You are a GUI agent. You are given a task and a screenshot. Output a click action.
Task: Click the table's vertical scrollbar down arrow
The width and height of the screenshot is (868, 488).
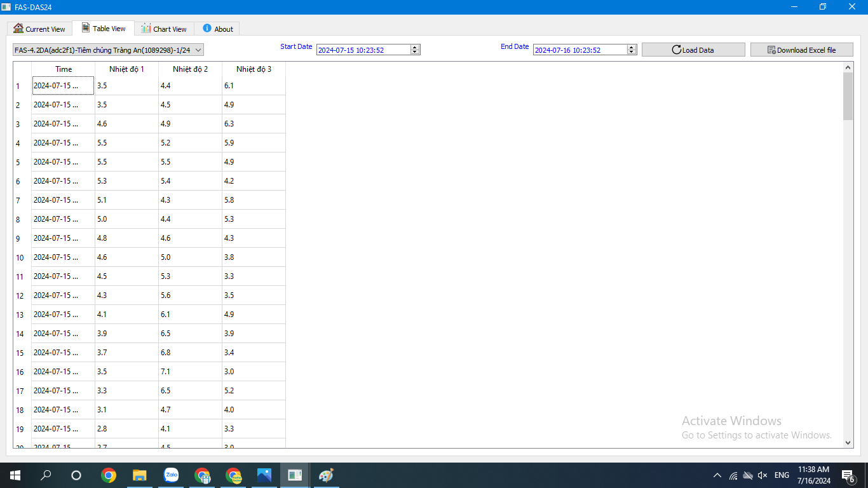848,442
